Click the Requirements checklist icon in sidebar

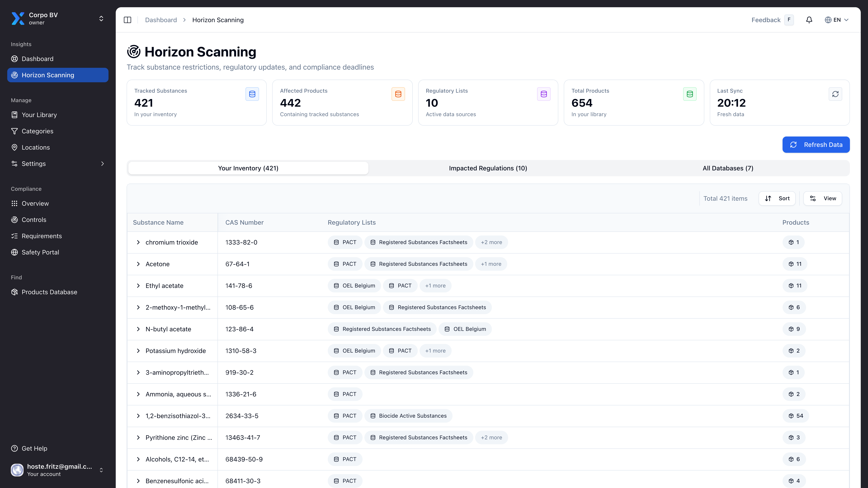point(14,236)
